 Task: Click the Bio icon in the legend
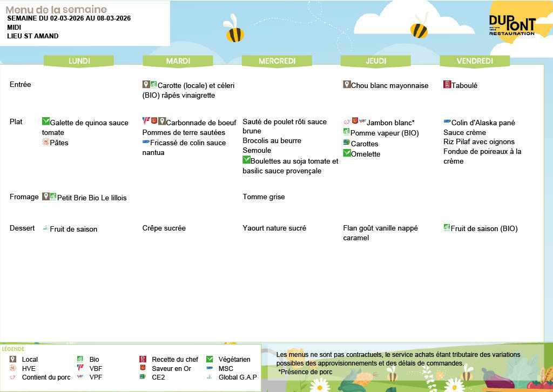tap(79, 359)
